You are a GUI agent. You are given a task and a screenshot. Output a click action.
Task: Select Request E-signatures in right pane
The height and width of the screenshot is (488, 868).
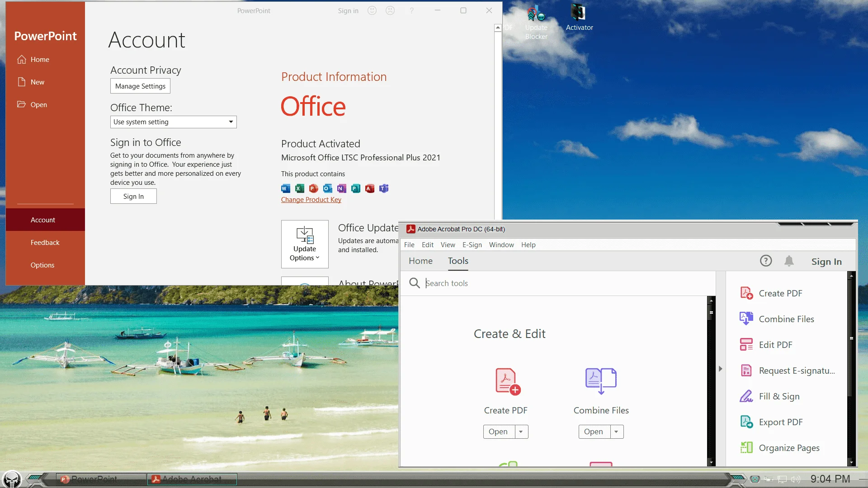click(x=788, y=371)
